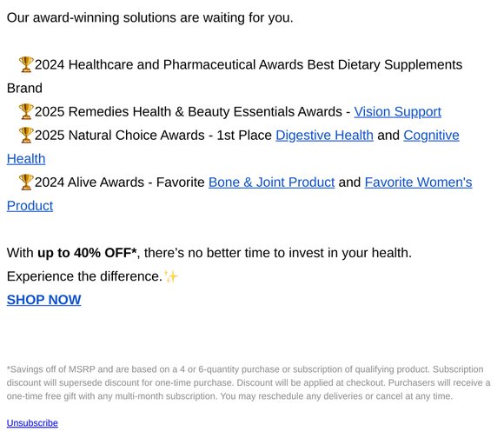
Task: Click '2025 Natural Choice Awards - 1st Place' text
Action: click(x=153, y=136)
